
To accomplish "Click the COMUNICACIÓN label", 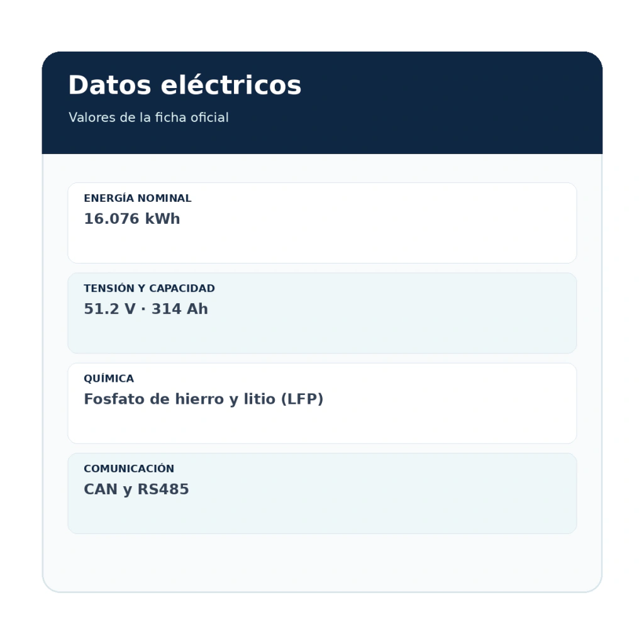I will click(129, 469).
